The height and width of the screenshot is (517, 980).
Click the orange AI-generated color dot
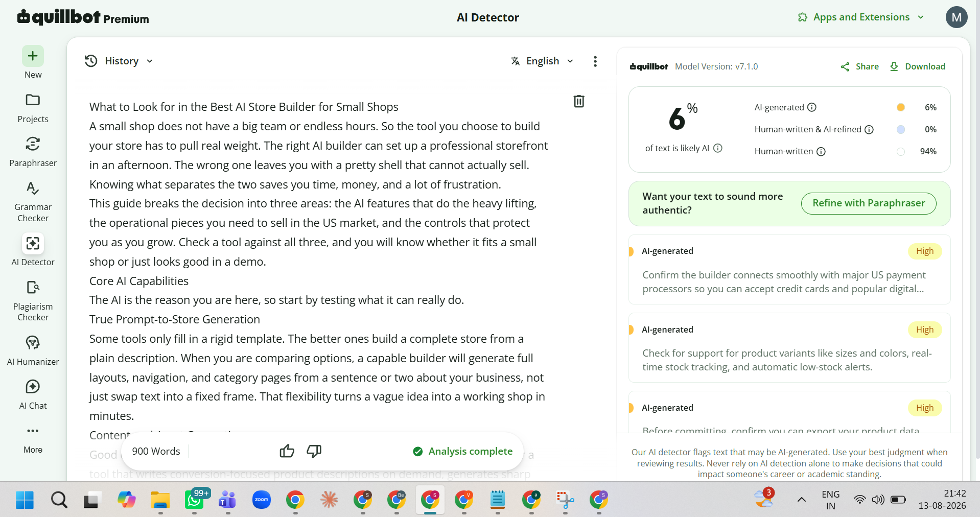(x=901, y=107)
